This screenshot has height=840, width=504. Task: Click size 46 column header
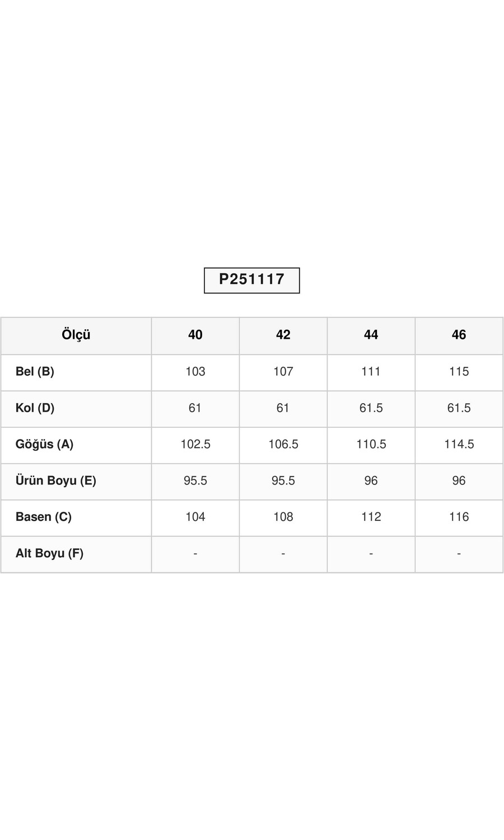pyautogui.click(x=459, y=335)
